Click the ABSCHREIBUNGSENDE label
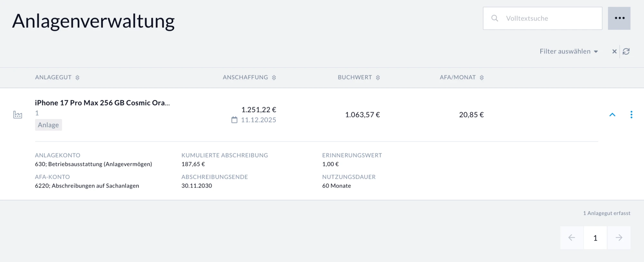The image size is (644, 262). click(215, 177)
